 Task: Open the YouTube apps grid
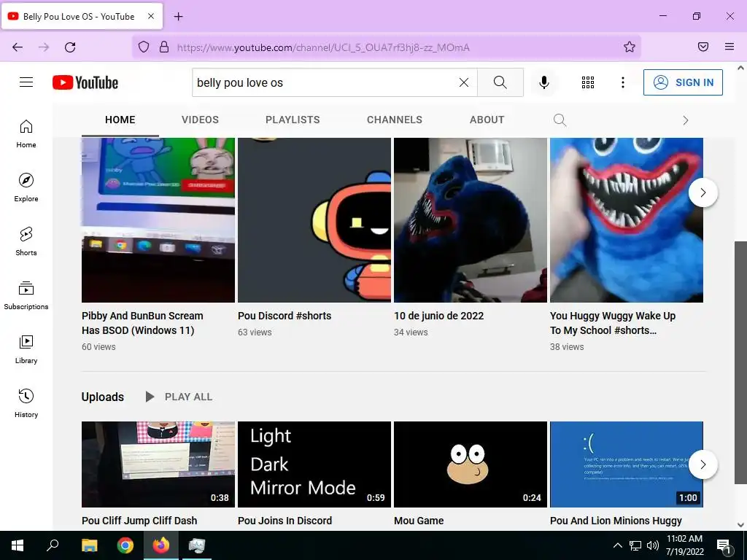point(588,82)
